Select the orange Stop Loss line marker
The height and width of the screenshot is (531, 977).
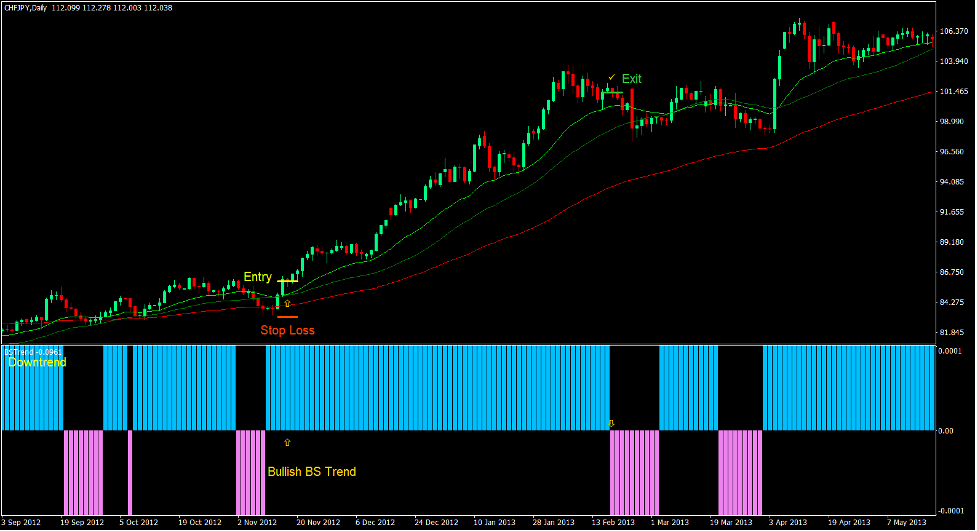click(x=287, y=317)
